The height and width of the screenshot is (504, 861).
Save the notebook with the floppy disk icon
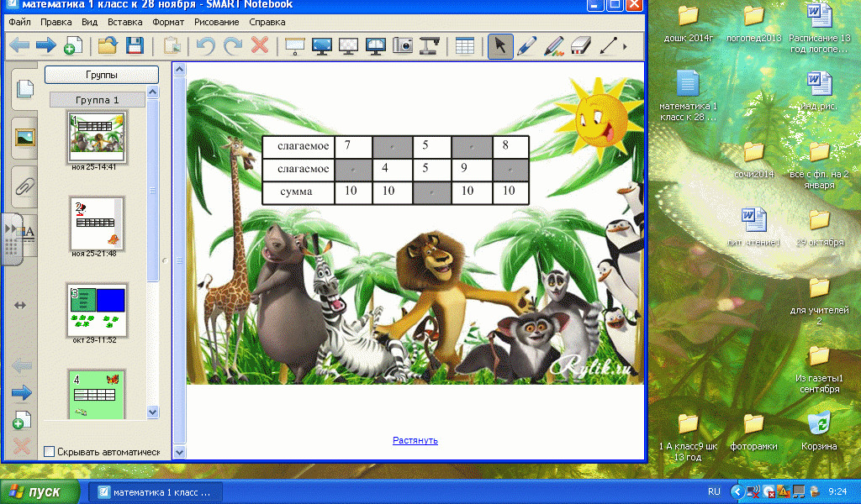coord(135,45)
